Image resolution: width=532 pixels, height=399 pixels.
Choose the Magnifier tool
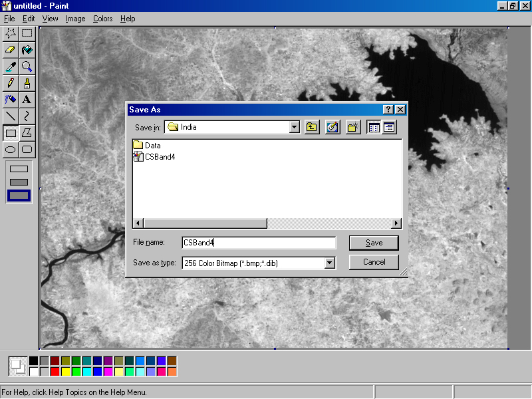pyautogui.click(x=27, y=66)
